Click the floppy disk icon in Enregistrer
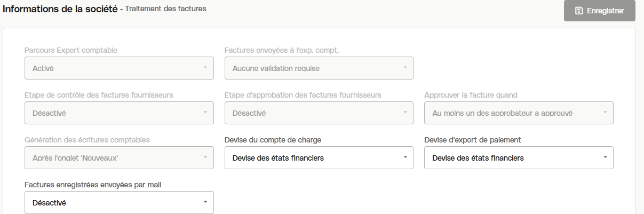Viewport: 644px width, 214px height. [x=578, y=11]
